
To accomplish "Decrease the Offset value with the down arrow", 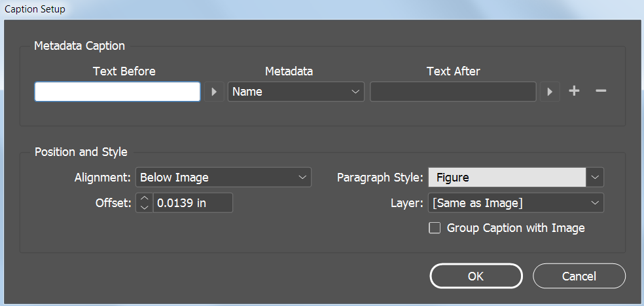I will coord(145,207).
